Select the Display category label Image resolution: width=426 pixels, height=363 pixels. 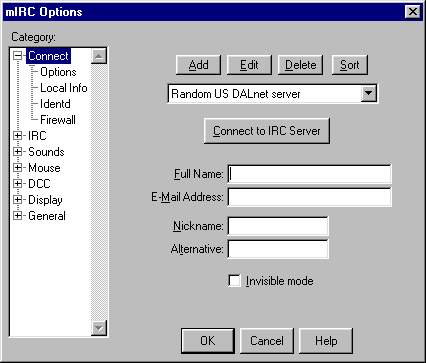(45, 200)
